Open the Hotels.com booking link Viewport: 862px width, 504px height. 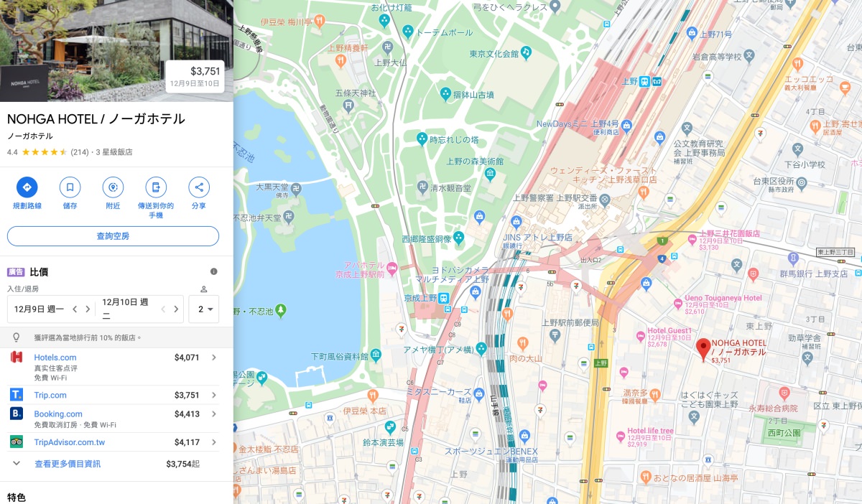pyautogui.click(x=55, y=358)
